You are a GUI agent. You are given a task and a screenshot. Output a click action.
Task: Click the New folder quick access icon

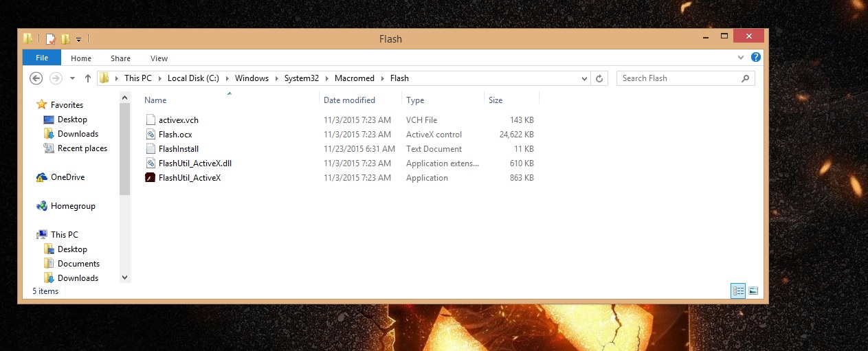(x=65, y=39)
